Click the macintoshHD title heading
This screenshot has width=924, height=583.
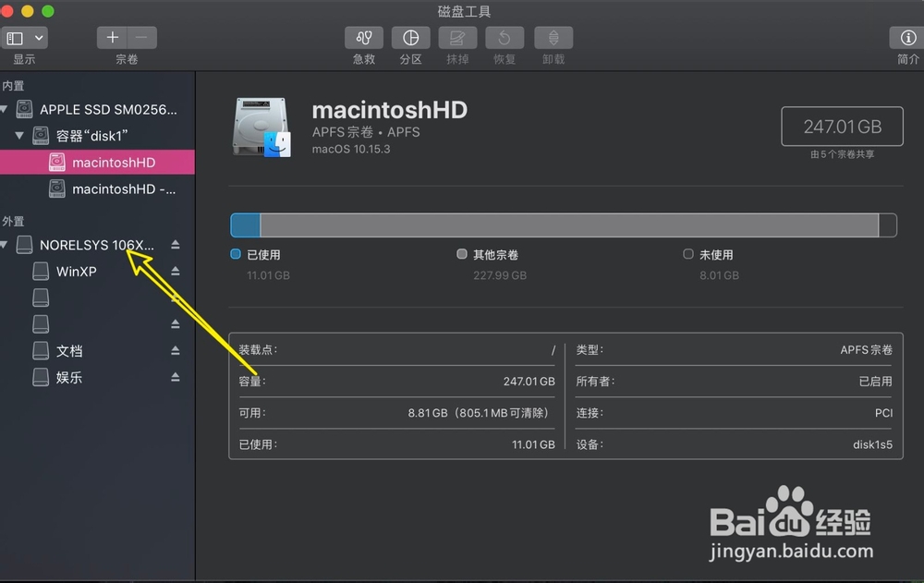click(x=390, y=110)
